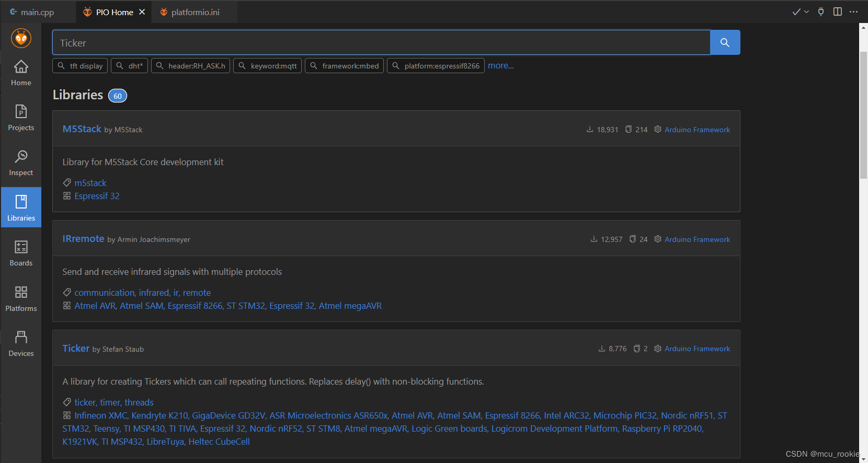This screenshot has height=463, width=868.
Task: Click the 'remote' keyword tag
Action: pyautogui.click(x=197, y=293)
